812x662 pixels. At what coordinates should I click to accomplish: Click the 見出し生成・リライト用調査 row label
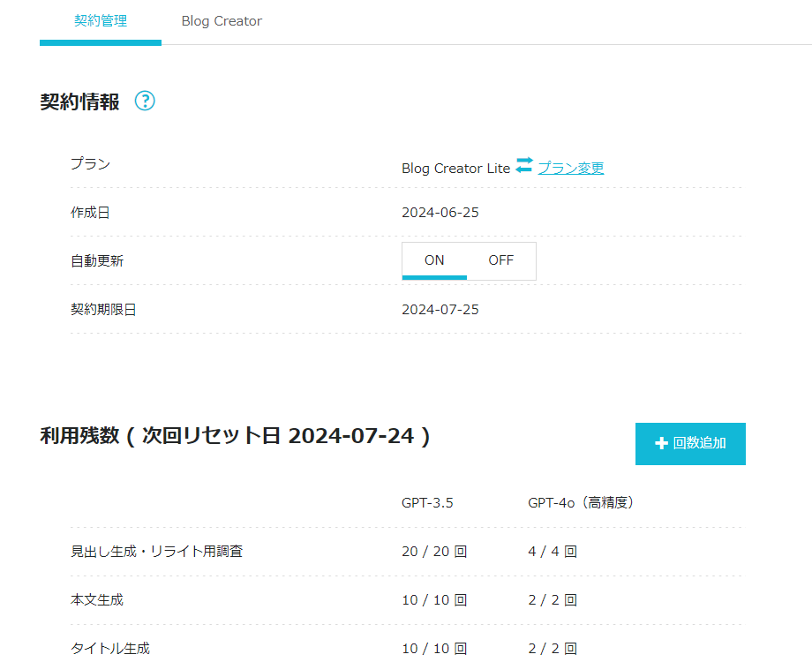[x=156, y=552]
